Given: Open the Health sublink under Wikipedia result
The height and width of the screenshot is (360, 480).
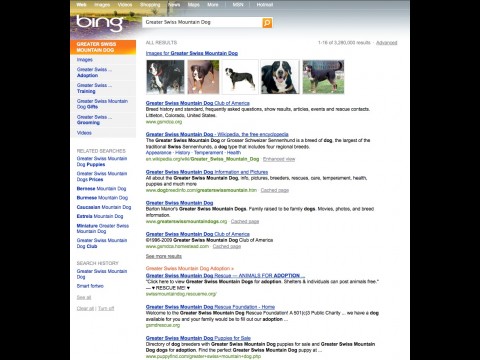Looking at the screenshot, I should [x=234, y=153].
